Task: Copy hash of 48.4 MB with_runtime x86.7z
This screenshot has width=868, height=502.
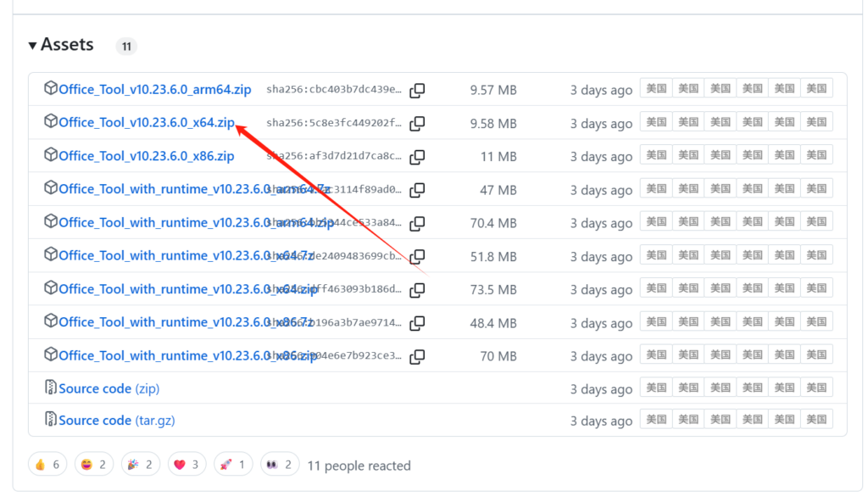Action: pyautogui.click(x=417, y=323)
